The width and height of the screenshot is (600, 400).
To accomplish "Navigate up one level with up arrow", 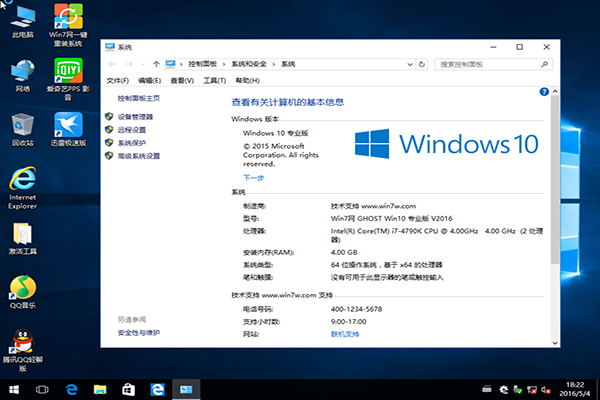I will (156, 63).
